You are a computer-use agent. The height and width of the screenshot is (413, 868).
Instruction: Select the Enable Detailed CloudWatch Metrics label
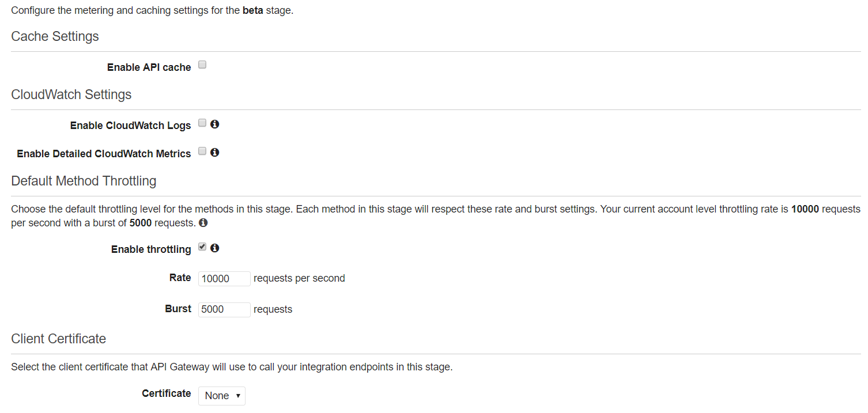104,154
